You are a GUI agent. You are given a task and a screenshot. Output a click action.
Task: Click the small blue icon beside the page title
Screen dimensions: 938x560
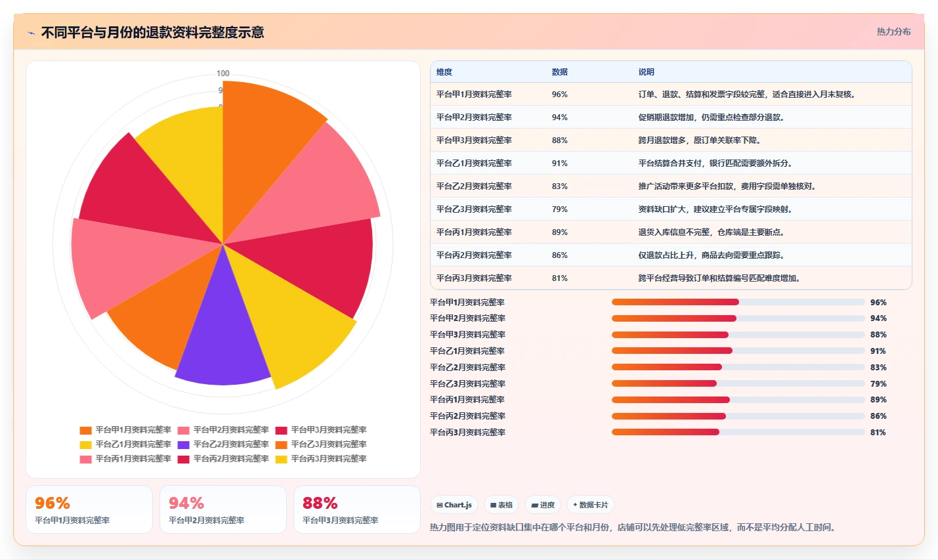(31, 33)
